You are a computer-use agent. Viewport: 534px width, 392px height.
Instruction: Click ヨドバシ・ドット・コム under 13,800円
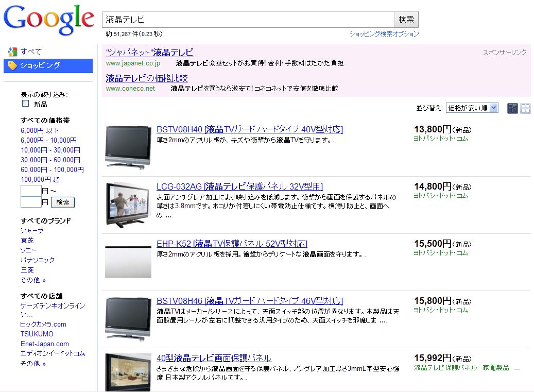tap(441, 139)
